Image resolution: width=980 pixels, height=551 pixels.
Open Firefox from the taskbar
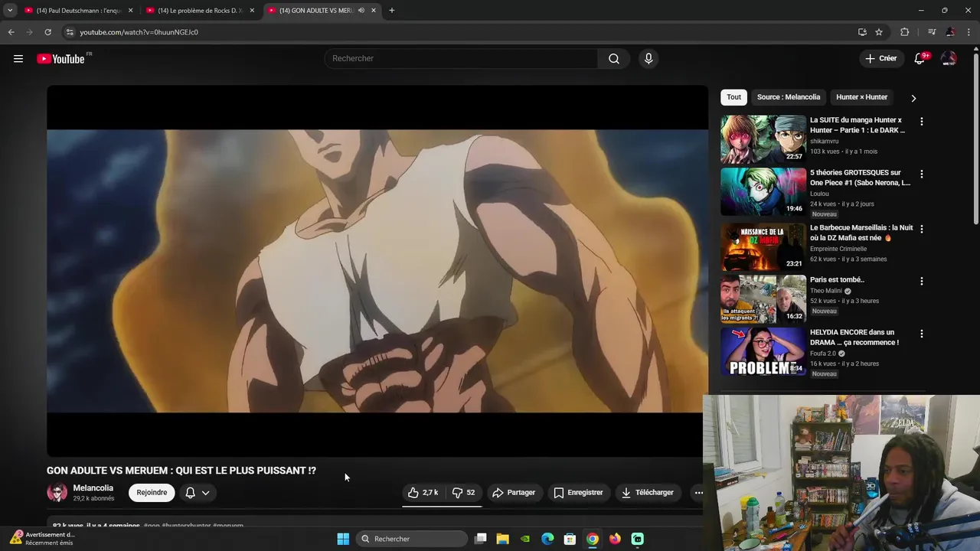[615, 539]
